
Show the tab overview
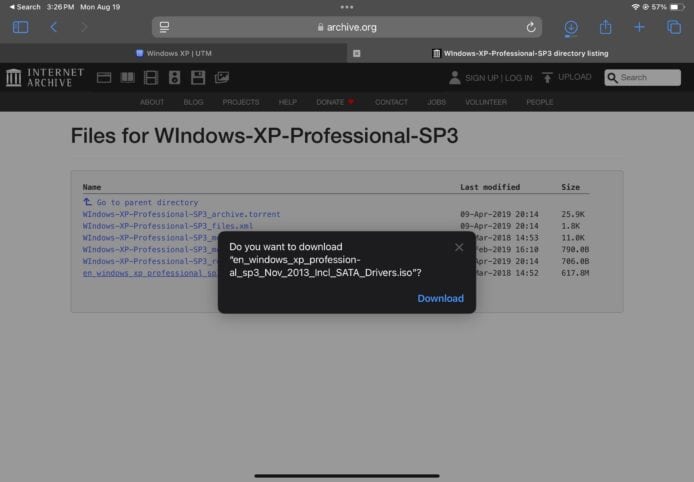[x=673, y=27]
